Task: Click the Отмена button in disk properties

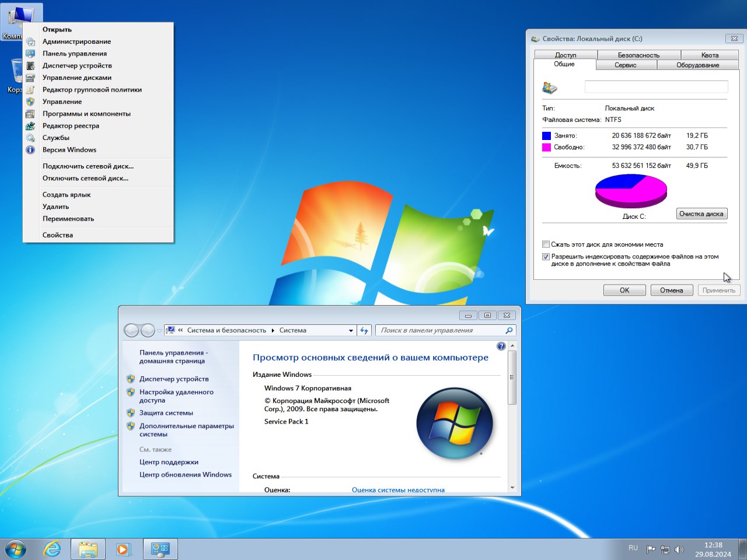Action: [x=672, y=290]
